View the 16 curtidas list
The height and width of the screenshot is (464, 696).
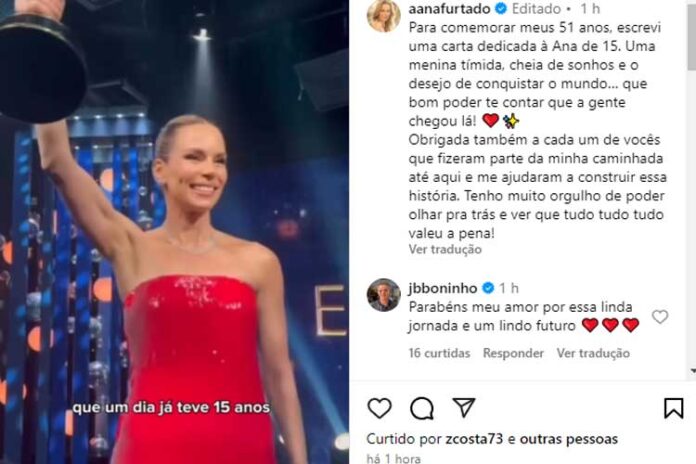coord(439,353)
